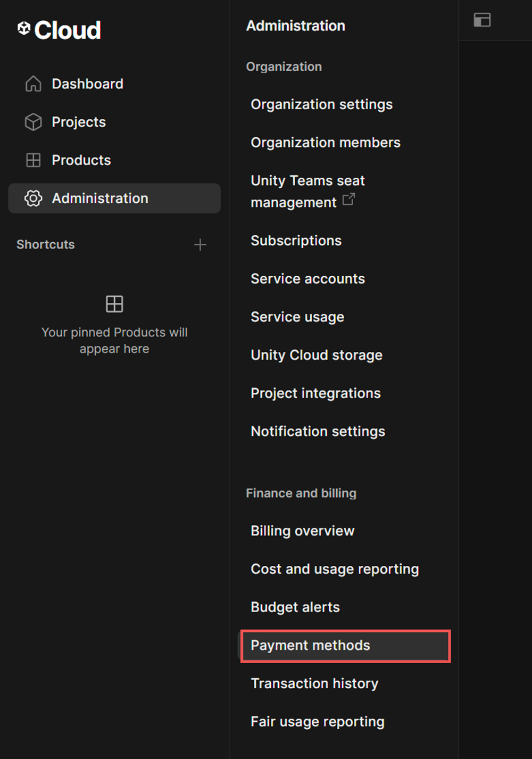Click the Projects cube icon
This screenshot has height=759, width=532.
[x=32, y=122]
